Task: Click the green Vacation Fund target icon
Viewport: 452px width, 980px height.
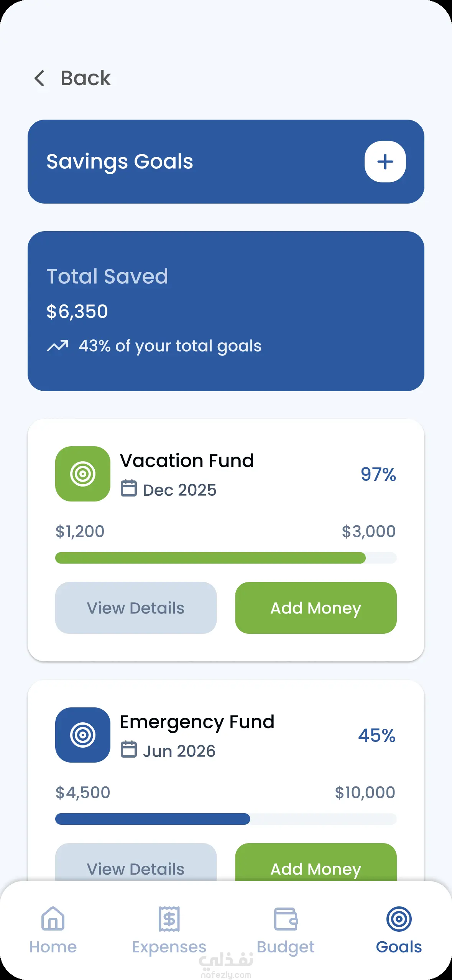Action: pos(83,474)
